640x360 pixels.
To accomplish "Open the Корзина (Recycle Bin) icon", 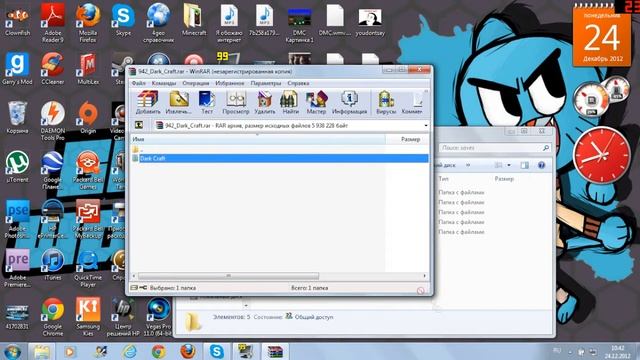I will click(x=17, y=118).
